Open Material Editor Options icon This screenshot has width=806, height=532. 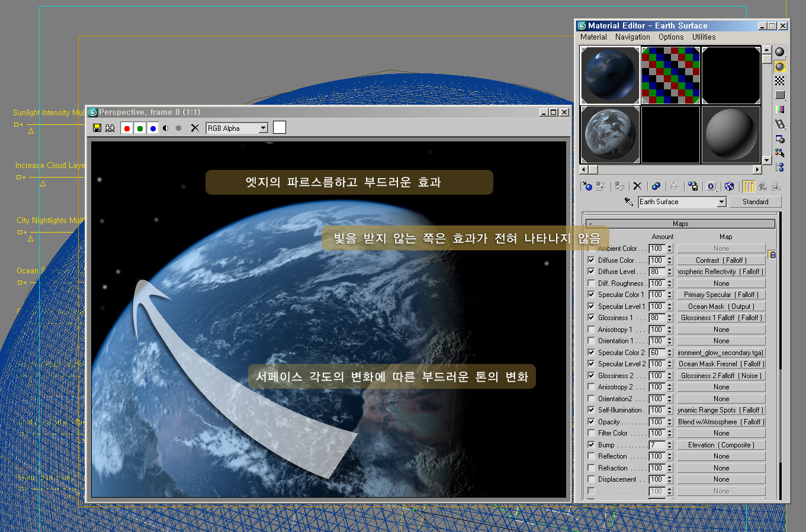tap(780, 138)
